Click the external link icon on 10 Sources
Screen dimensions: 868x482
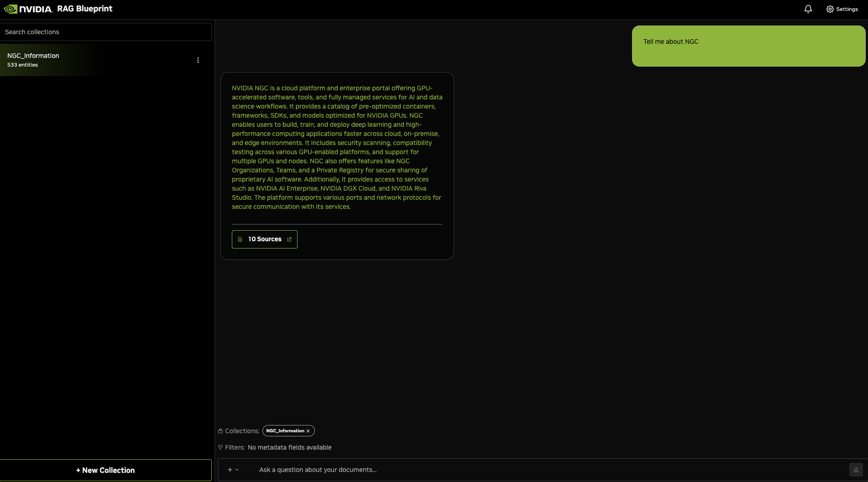pos(289,239)
